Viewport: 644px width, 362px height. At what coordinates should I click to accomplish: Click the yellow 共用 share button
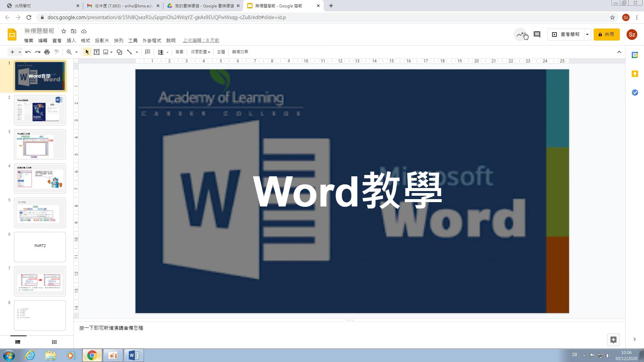click(x=606, y=35)
